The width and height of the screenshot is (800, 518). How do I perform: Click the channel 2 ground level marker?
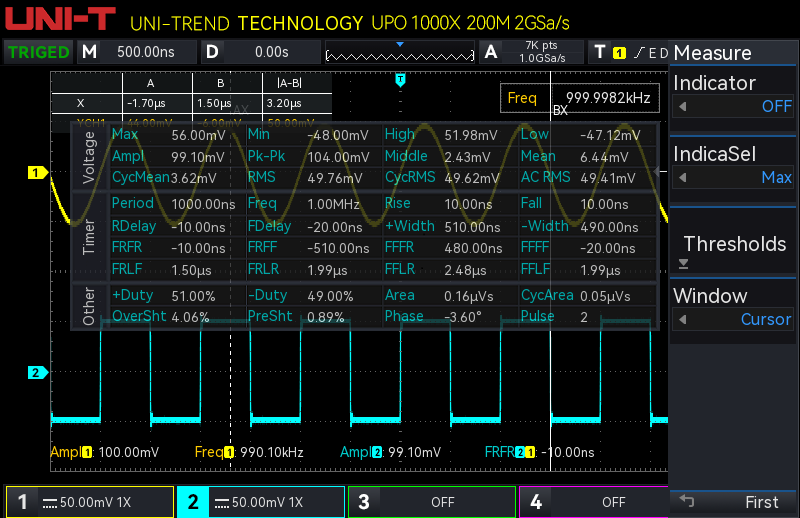point(37,373)
